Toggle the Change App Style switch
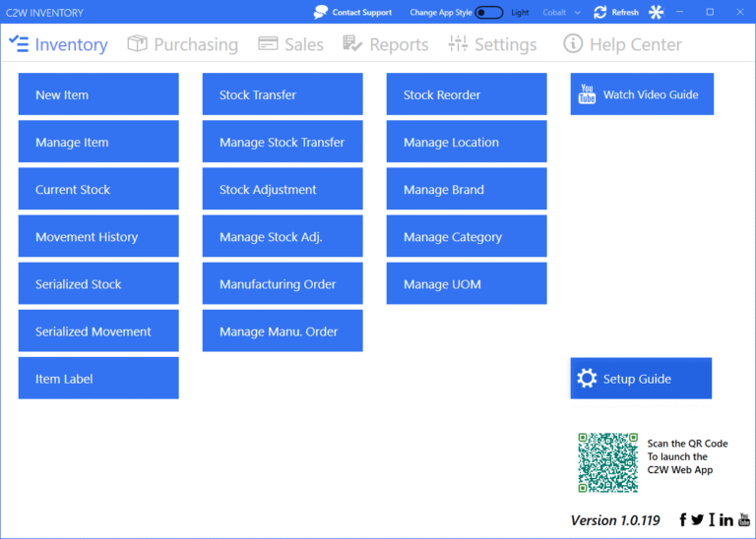Viewport: 756px width, 539px height. pyautogui.click(x=488, y=13)
